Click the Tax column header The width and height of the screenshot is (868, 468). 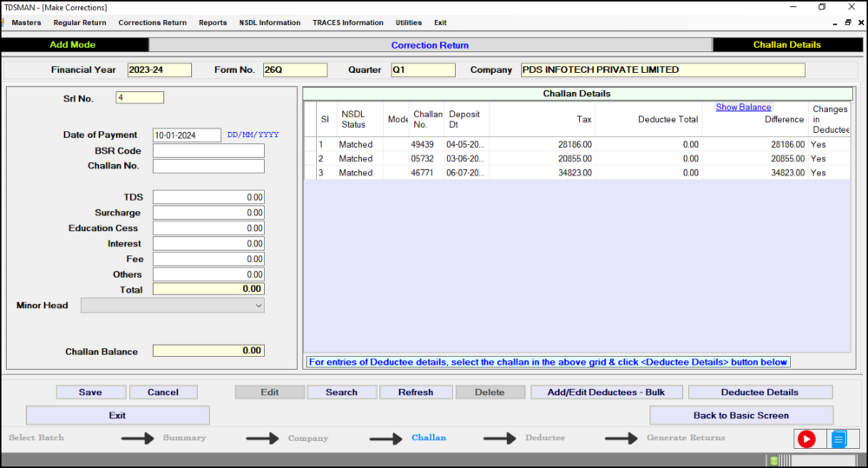(542, 119)
